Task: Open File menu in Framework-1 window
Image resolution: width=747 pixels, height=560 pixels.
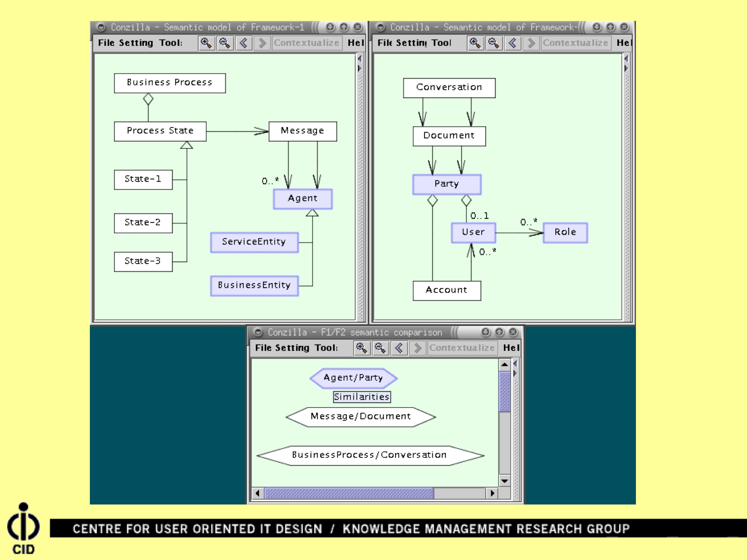Action: 106,43
